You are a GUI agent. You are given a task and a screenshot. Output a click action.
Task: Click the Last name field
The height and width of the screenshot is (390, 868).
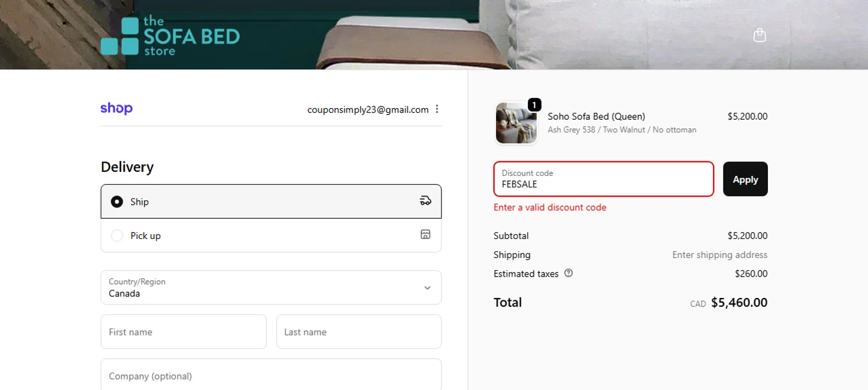(359, 332)
